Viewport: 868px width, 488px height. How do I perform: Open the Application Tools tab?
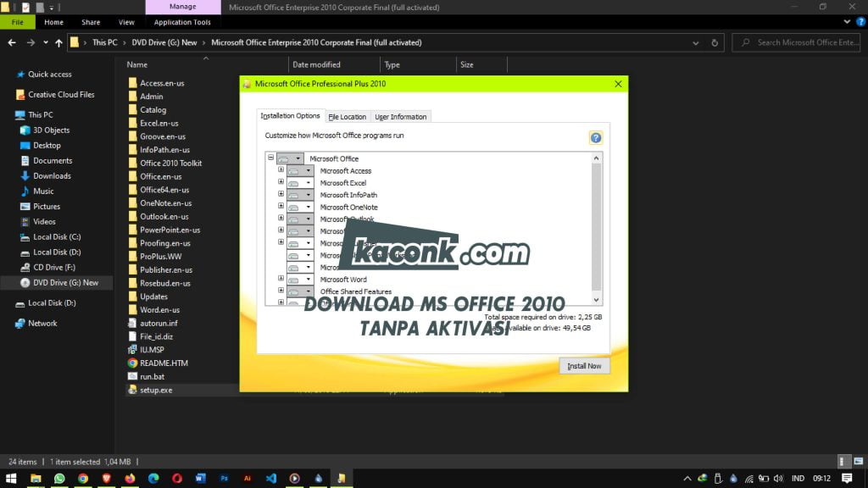click(x=182, y=22)
